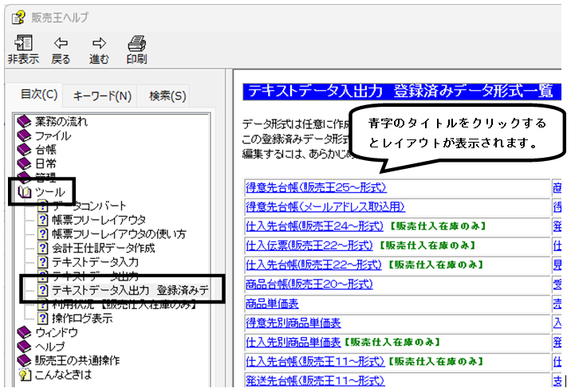Open 仕入先台帳(販売王24～形式) link

click(315, 226)
